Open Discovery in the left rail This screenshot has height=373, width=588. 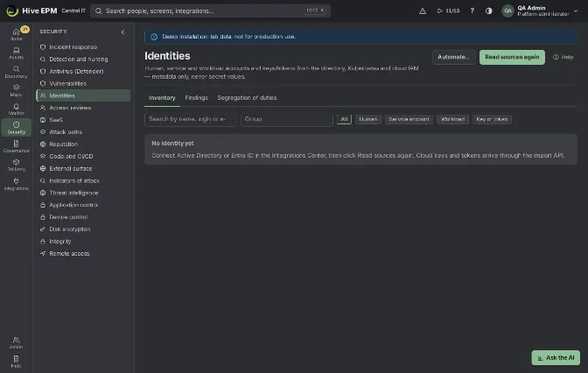[16, 72]
